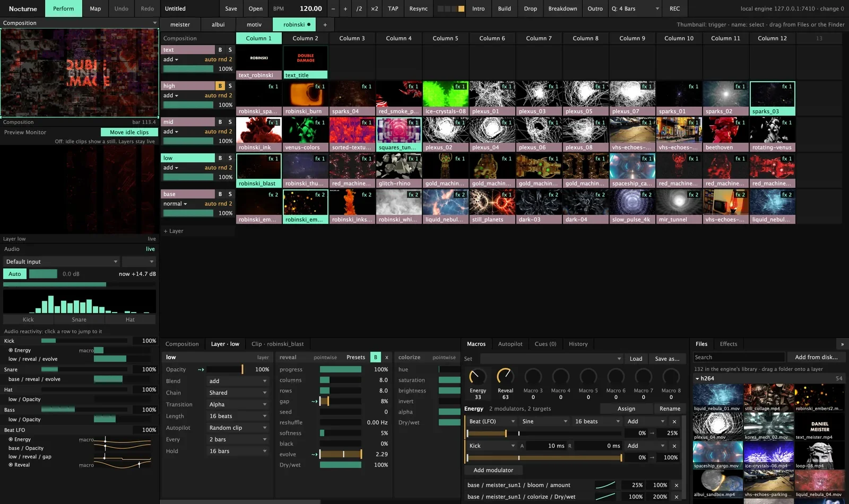Click the Resync button

pyautogui.click(x=418, y=8)
